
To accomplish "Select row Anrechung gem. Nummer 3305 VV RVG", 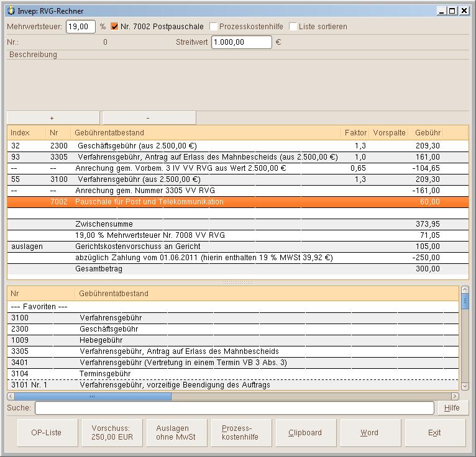I will 238,191.
